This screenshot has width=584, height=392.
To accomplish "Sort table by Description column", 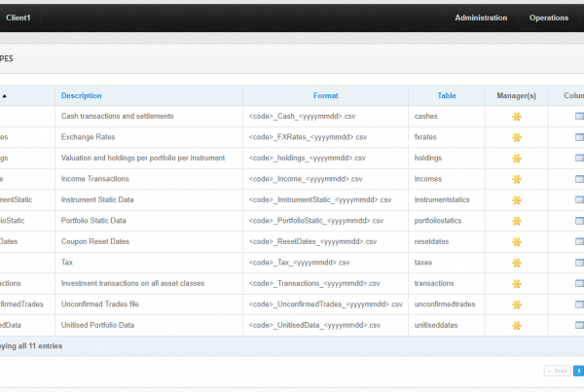I will (x=81, y=95).
